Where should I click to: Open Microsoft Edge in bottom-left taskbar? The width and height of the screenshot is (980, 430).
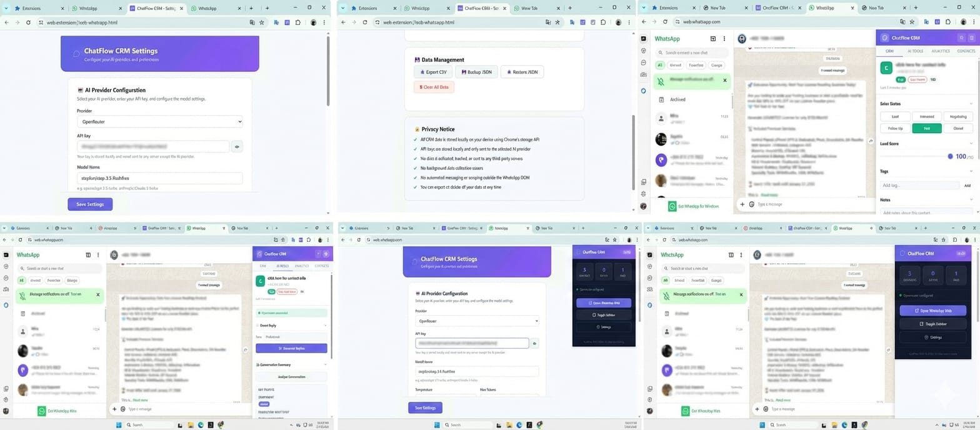point(201,425)
